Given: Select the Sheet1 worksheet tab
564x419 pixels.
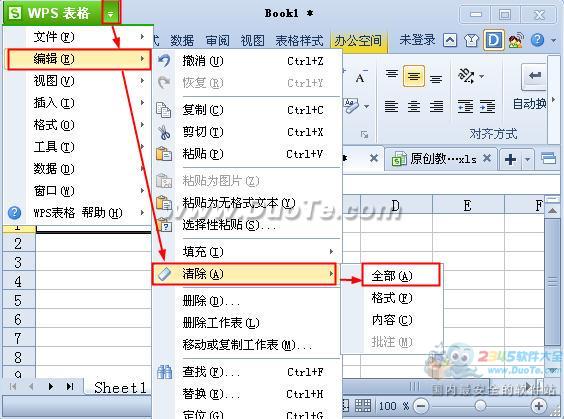Looking at the screenshot, I should click(120, 388).
